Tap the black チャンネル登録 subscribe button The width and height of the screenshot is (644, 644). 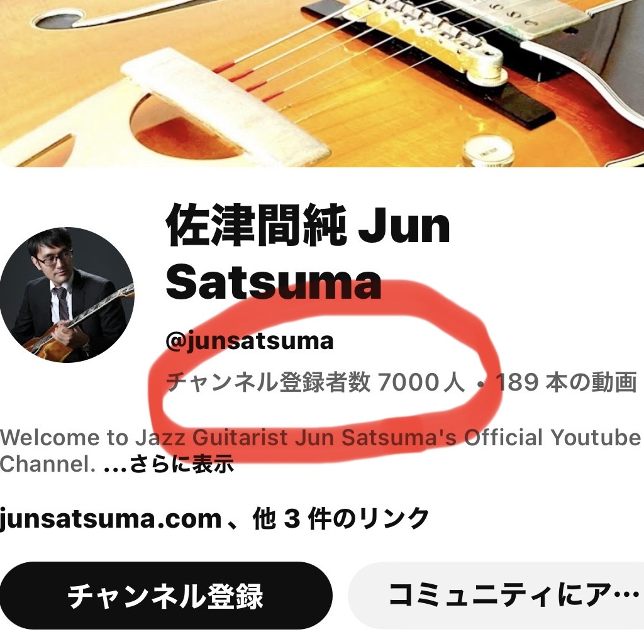coord(165,596)
